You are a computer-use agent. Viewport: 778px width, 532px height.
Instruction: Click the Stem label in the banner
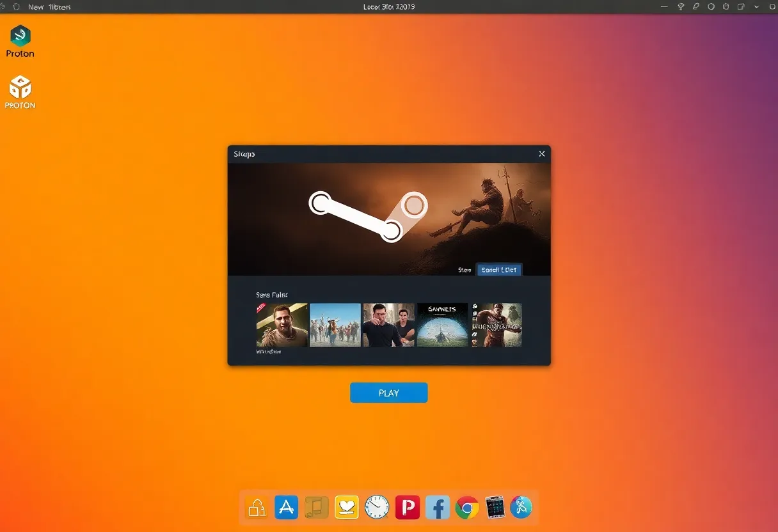(x=464, y=270)
